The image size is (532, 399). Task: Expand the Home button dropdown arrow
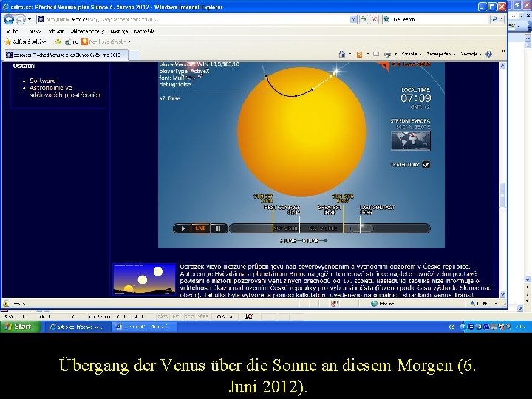tap(349, 54)
